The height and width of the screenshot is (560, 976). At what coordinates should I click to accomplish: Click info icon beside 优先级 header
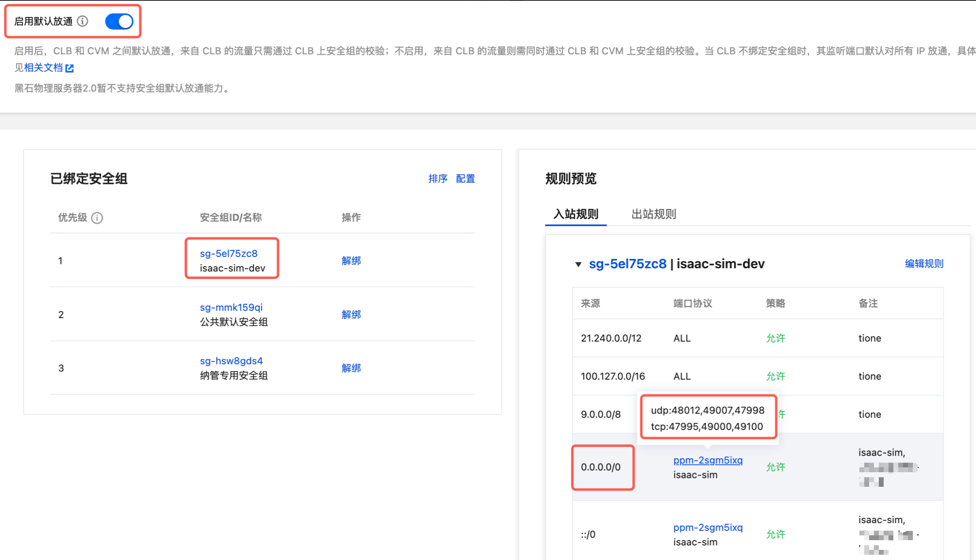coord(97,218)
